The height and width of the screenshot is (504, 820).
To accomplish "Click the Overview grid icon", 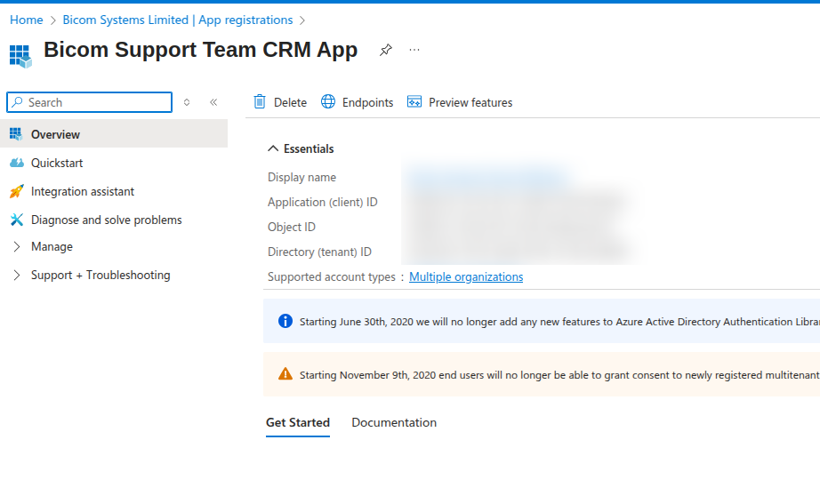I will click(16, 134).
